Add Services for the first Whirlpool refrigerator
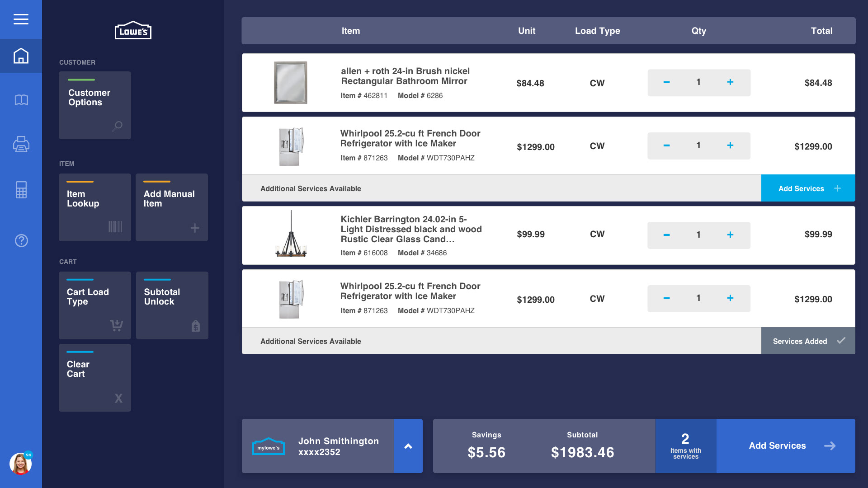Screen dimensions: 868x488 (808, 188)
